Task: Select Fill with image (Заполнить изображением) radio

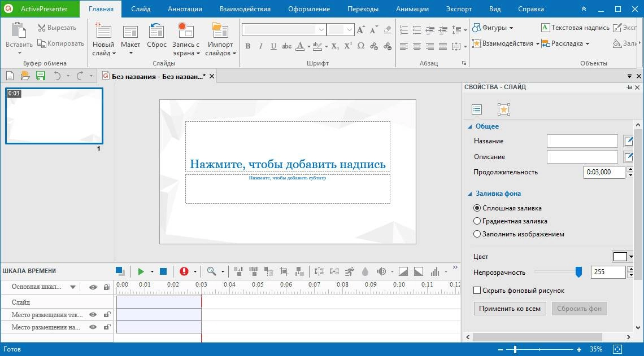Action: (477, 234)
